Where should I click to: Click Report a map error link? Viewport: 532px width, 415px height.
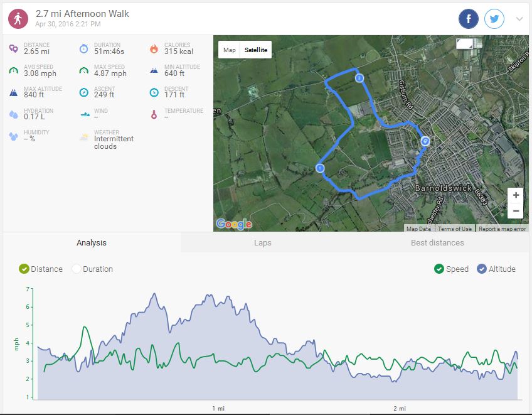point(502,229)
